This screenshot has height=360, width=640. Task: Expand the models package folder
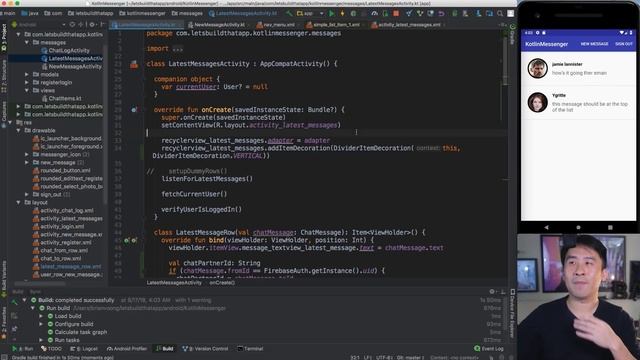point(27,74)
